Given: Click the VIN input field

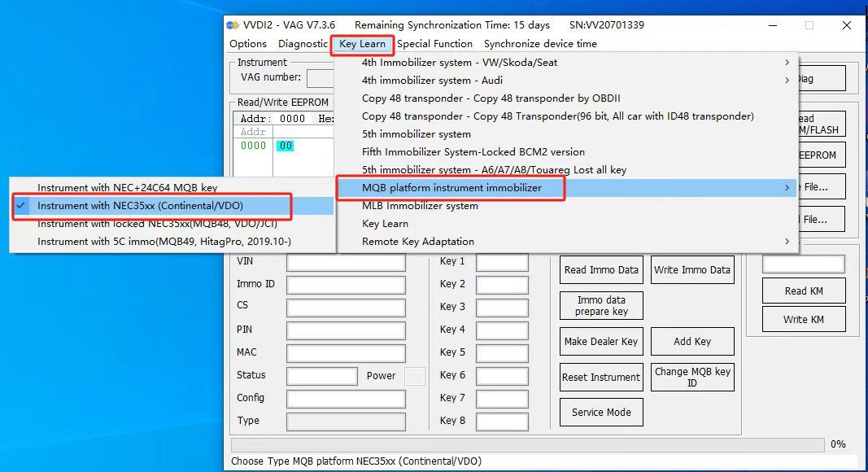Looking at the screenshot, I should [x=346, y=262].
